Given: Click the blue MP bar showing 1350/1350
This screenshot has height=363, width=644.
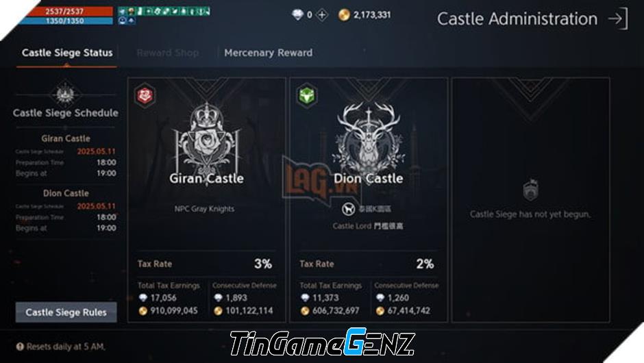Looking at the screenshot, I should pyautogui.click(x=66, y=21).
